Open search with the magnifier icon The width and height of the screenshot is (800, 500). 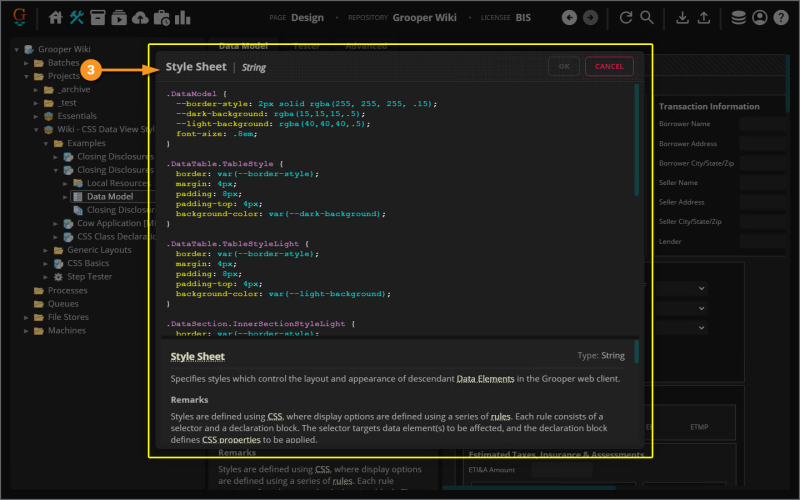click(648, 17)
